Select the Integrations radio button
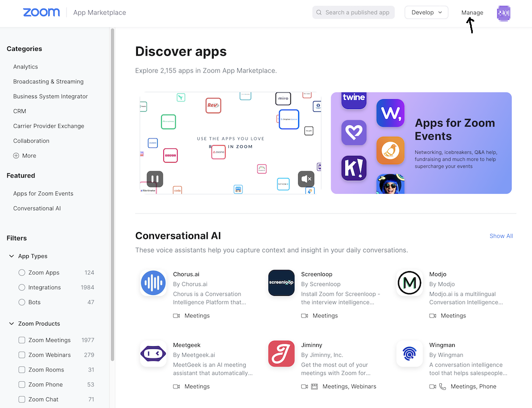Viewport: 532px width, 408px height. [22, 288]
